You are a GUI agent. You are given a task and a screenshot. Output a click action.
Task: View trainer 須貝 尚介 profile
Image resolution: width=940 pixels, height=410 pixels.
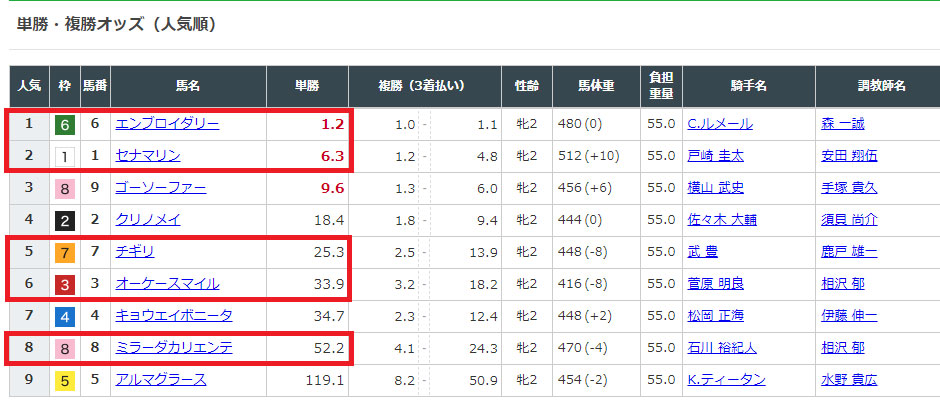(849, 219)
